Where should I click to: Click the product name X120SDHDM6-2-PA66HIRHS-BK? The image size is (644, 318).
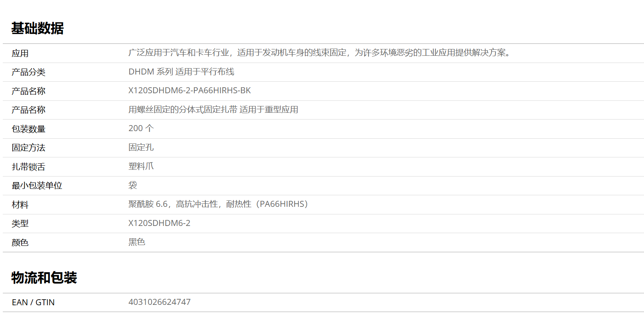tap(190, 90)
